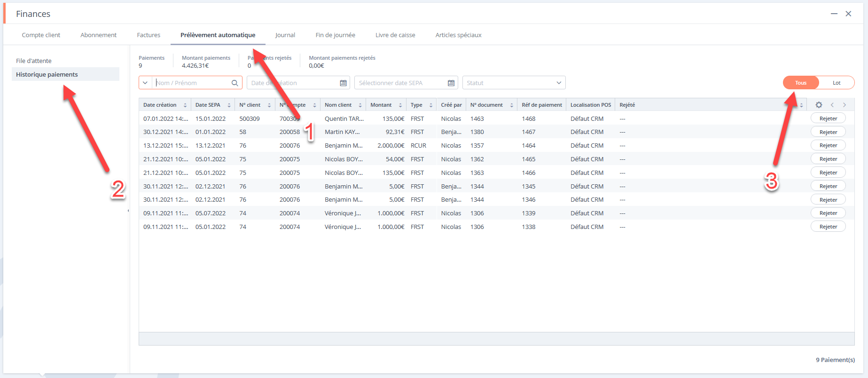Viewport: 868px width, 378px height.
Task: Sort by Type column arrows
Action: click(431, 105)
